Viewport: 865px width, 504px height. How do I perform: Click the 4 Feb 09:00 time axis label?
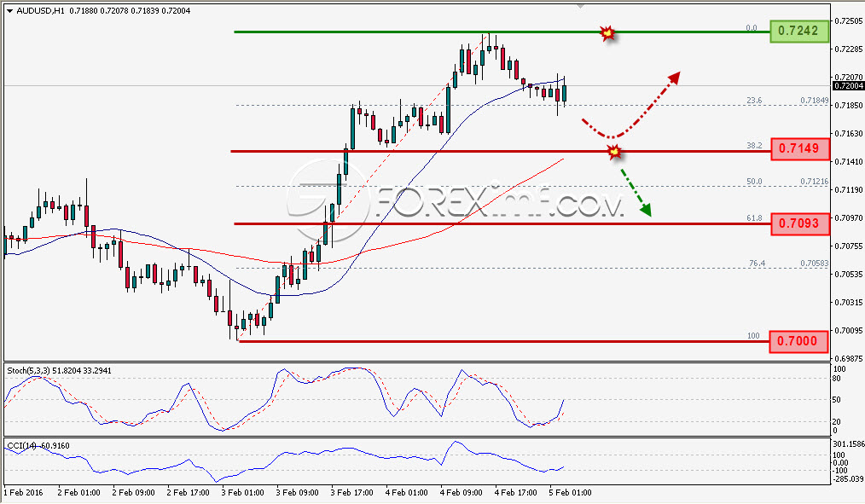tap(462, 492)
